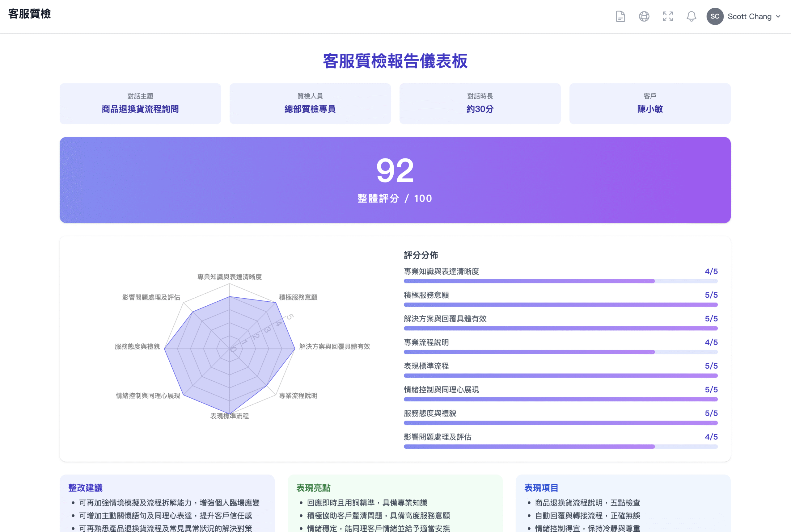Select the 質檢人員 info card

pyautogui.click(x=310, y=103)
